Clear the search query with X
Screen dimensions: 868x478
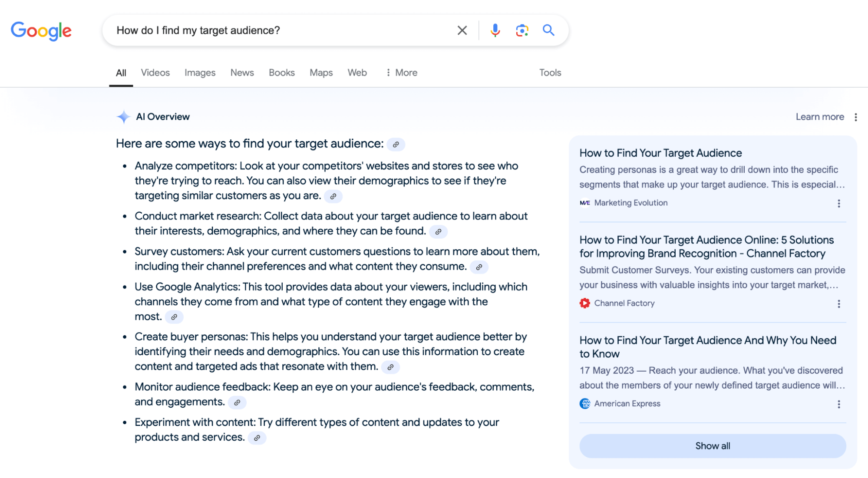click(x=462, y=30)
